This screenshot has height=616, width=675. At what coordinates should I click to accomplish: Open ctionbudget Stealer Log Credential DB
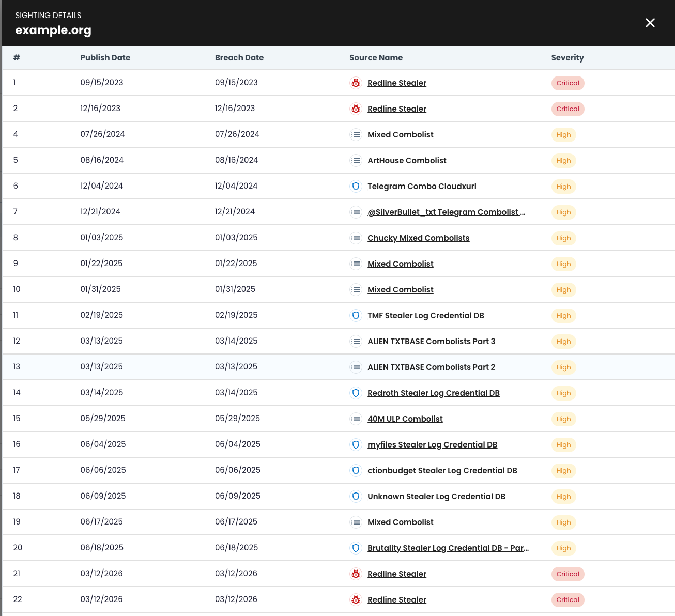(442, 470)
